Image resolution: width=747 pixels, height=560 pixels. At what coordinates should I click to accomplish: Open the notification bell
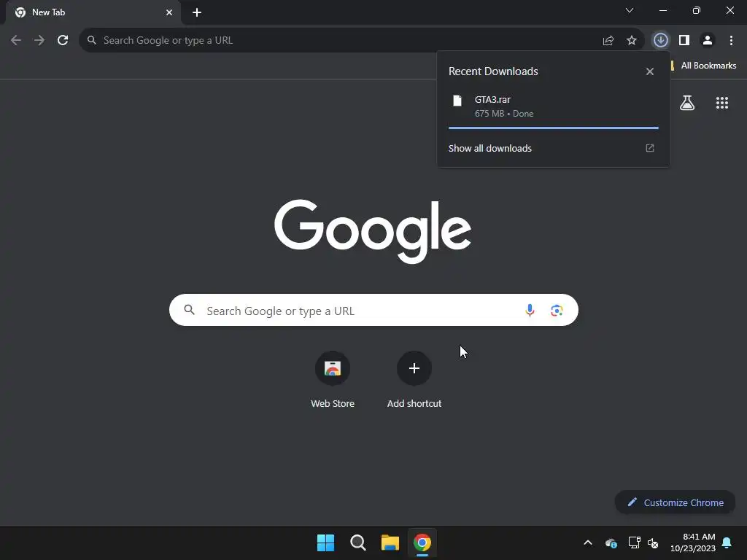tap(727, 542)
